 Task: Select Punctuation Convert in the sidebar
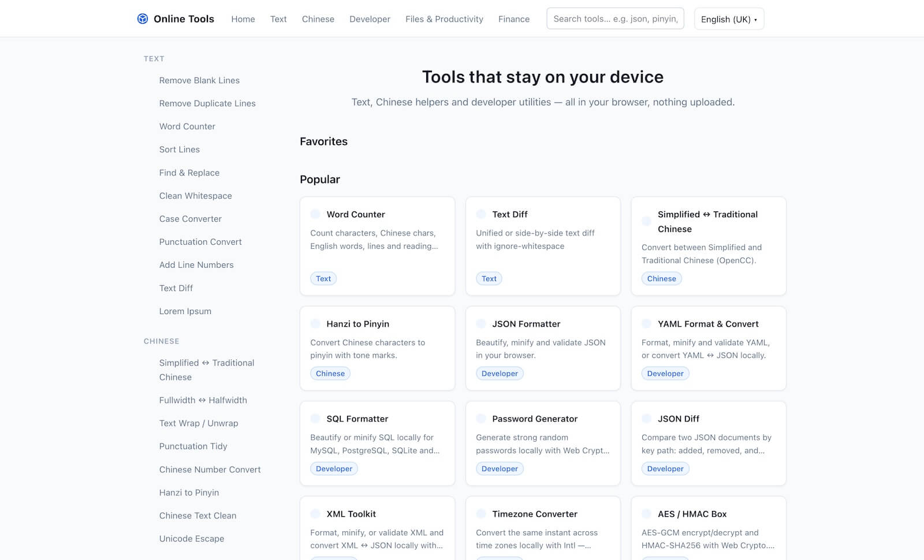point(200,242)
